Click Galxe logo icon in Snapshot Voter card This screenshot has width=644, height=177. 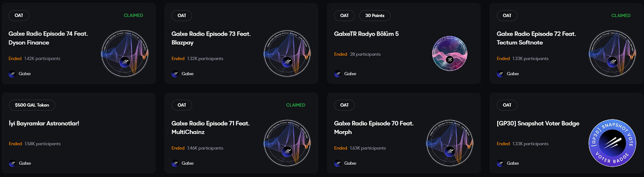(500, 163)
